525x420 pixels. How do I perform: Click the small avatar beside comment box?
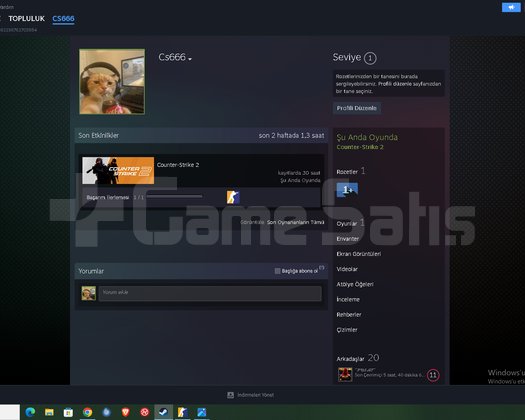(x=89, y=293)
